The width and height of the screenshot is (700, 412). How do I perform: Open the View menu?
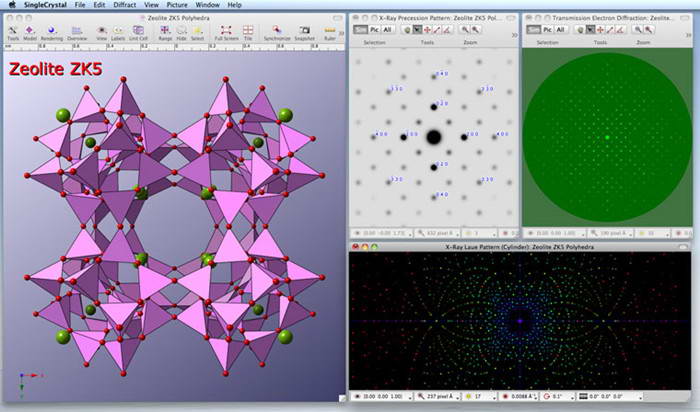pyautogui.click(x=151, y=5)
